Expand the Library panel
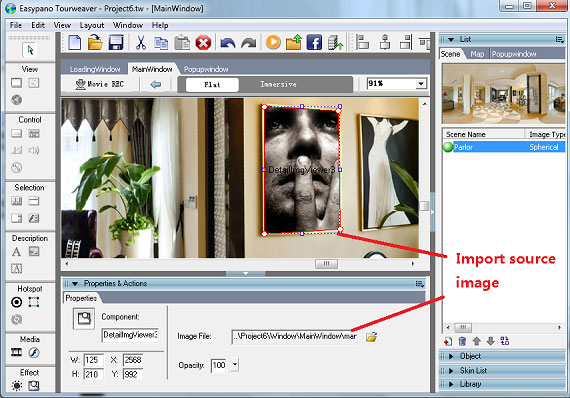This screenshot has width=570, height=398. 451,384
